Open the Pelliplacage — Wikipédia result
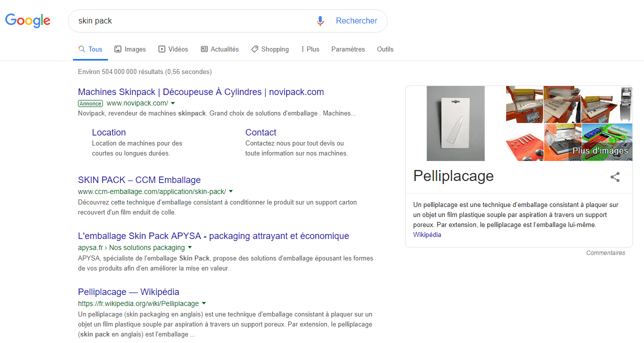The height and width of the screenshot is (343, 644). pos(128,292)
